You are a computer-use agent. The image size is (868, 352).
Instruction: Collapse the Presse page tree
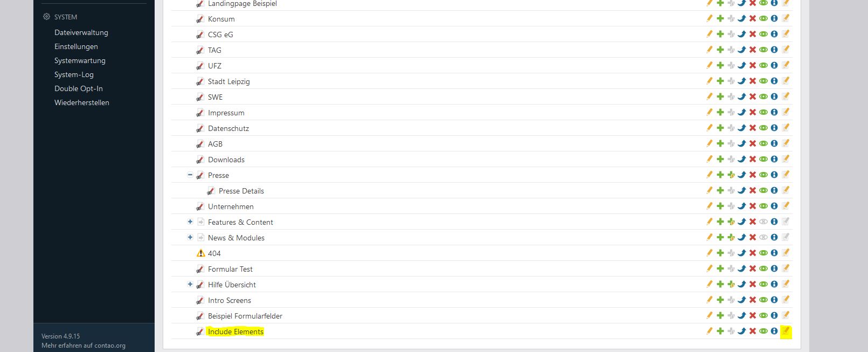[190, 175]
